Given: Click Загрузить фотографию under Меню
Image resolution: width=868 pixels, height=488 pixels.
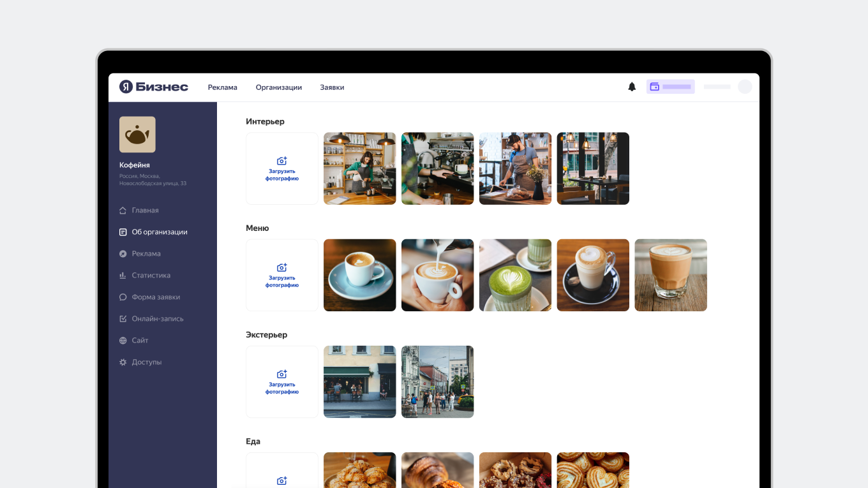Looking at the screenshot, I should (282, 281).
